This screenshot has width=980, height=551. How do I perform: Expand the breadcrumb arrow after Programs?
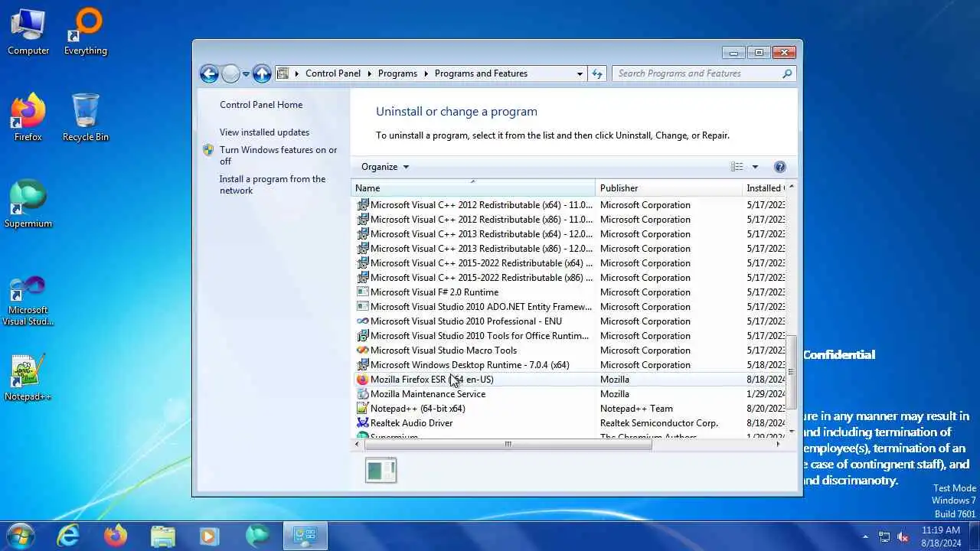pyautogui.click(x=426, y=73)
